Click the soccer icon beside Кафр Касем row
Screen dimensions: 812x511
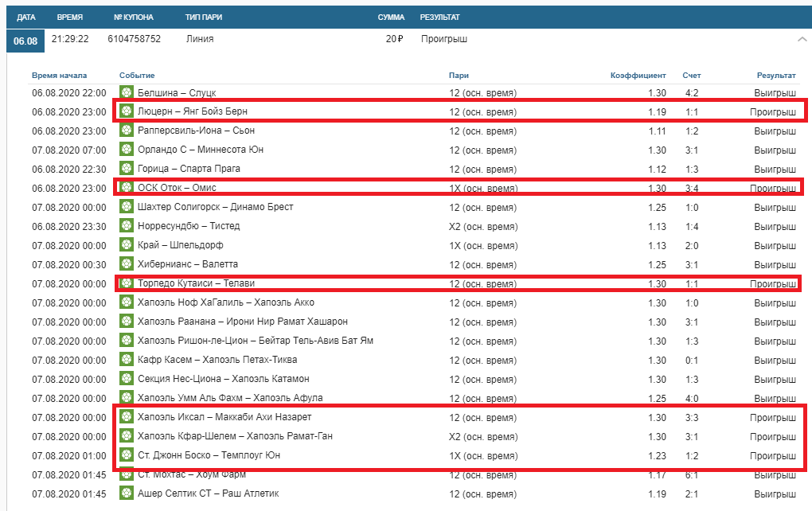coord(127,360)
